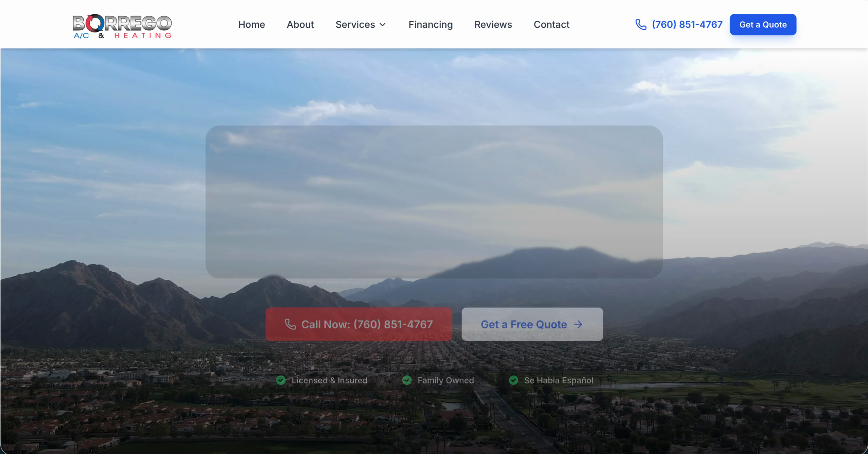
Task: Open the Contact page
Action: tap(551, 24)
